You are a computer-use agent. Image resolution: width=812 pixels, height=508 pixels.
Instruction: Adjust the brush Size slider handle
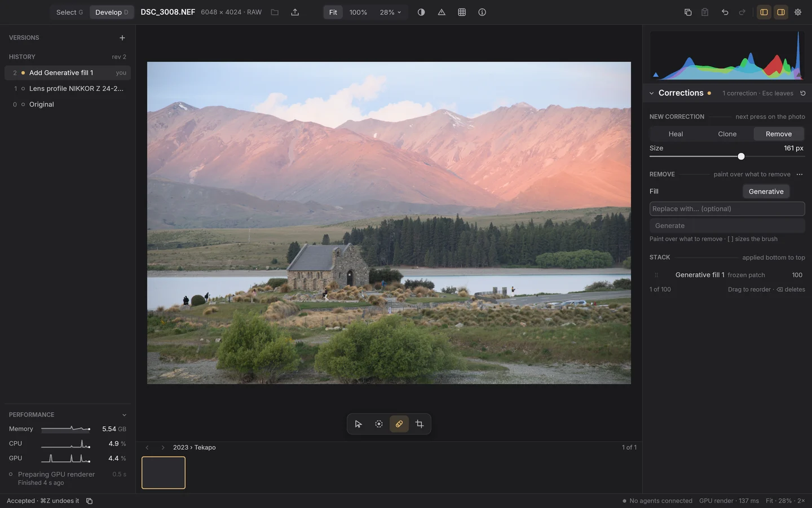coord(741,156)
